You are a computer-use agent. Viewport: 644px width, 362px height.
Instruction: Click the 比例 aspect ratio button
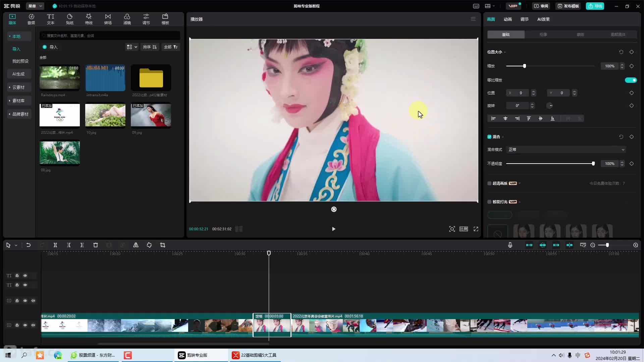[464, 229]
